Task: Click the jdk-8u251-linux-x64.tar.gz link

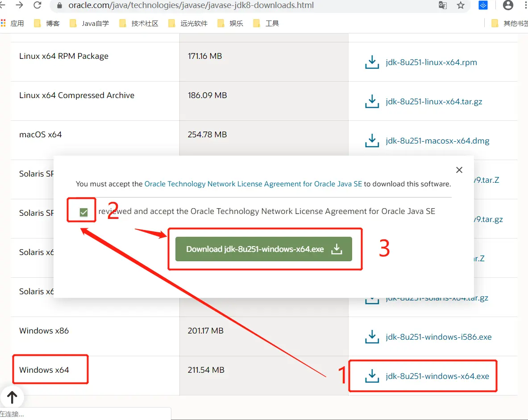Action: click(434, 102)
